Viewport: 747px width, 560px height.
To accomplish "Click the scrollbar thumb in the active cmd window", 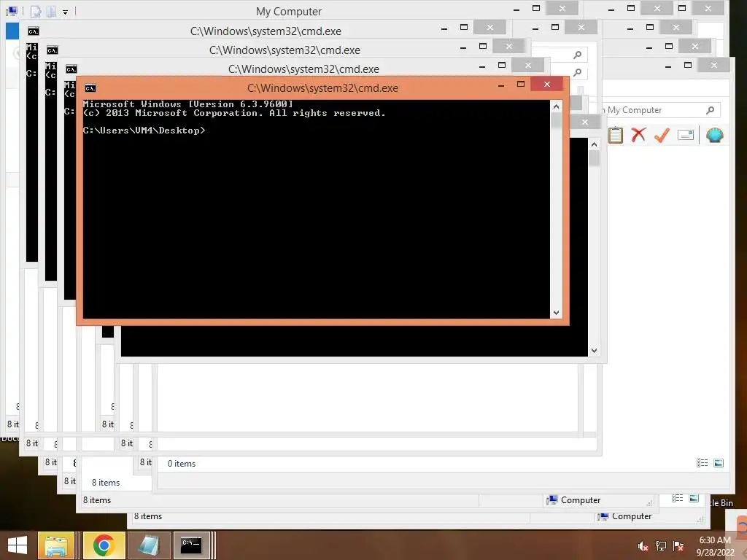I will point(556,120).
